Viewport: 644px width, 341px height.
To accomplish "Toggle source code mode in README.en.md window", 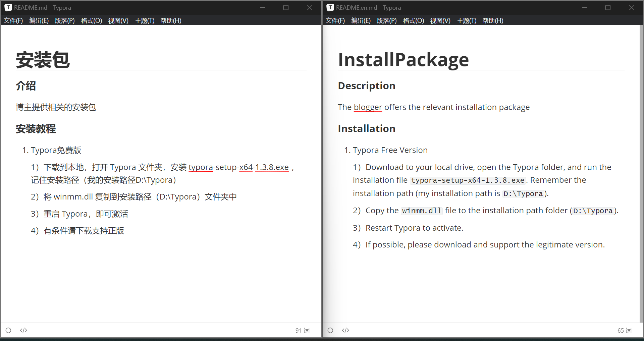I will point(345,330).
